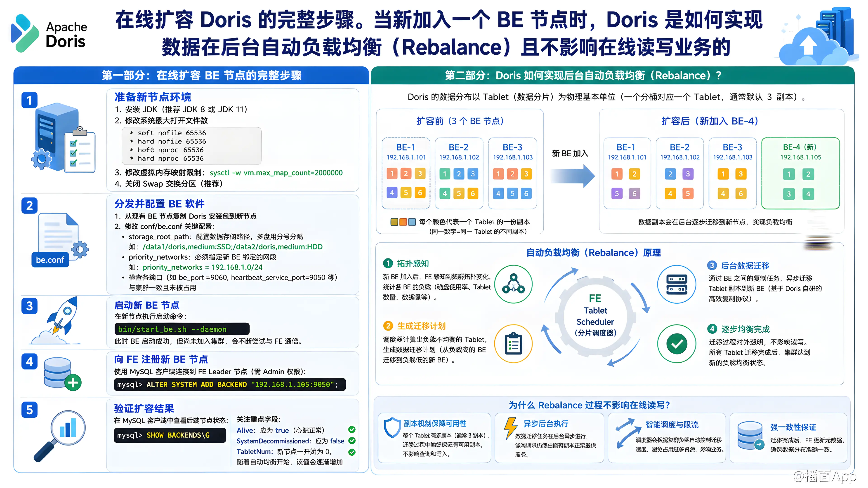868x488 pixels.
Task: Click the /data1/doris,medium:SSD storage path example
Action: coord(233,246)
